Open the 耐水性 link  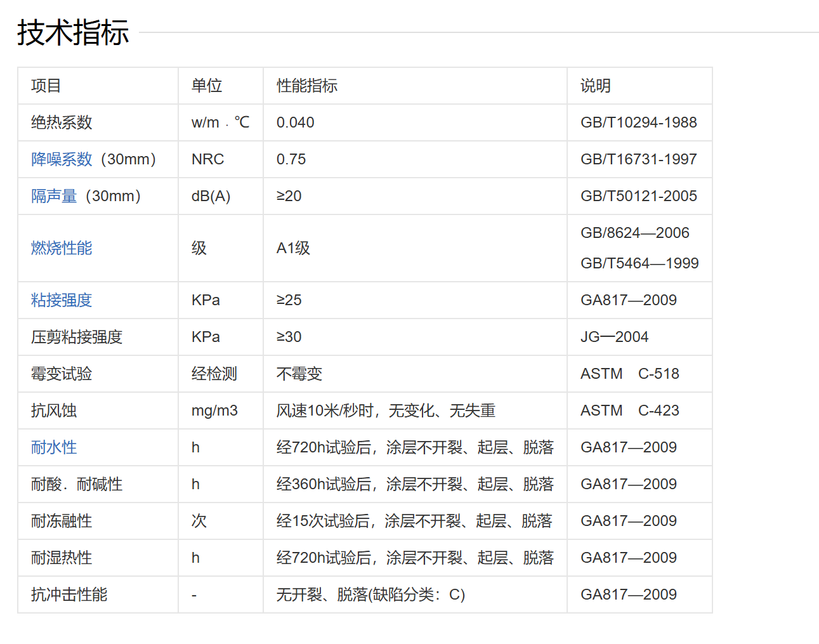(x=54, y=447)
